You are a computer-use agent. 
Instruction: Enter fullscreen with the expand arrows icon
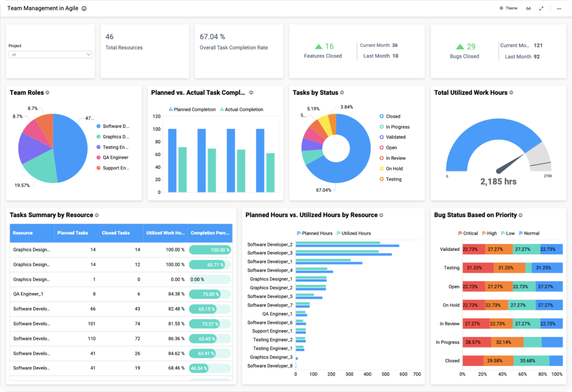(541, 8)
